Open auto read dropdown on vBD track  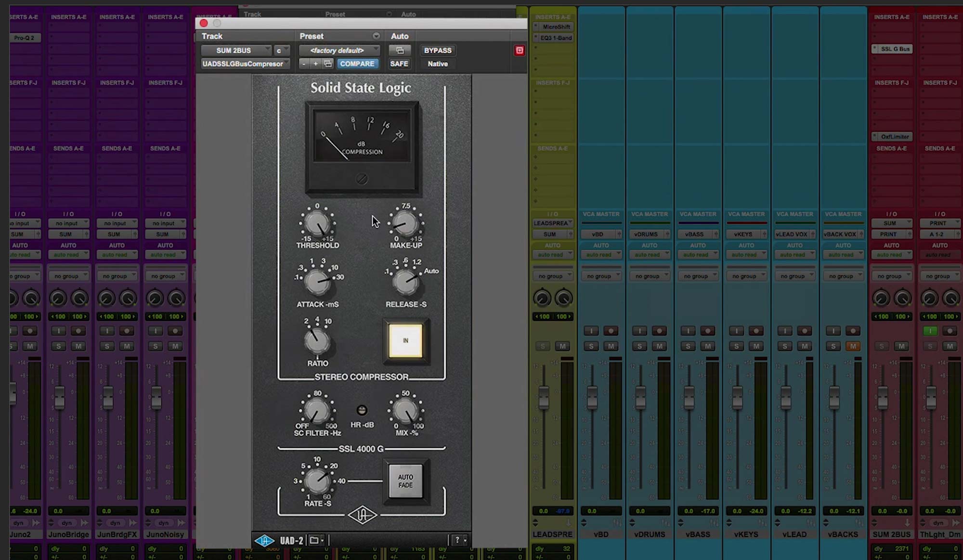[601, 254]
